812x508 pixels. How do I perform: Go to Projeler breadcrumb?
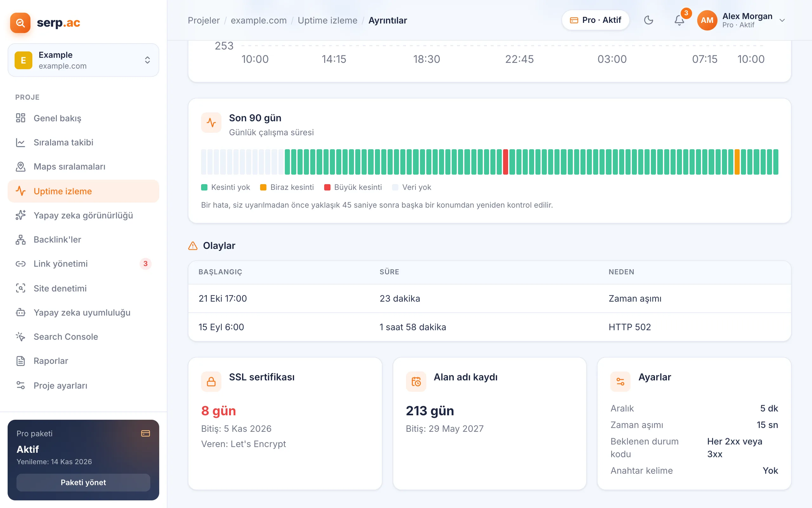pos(204,21)
